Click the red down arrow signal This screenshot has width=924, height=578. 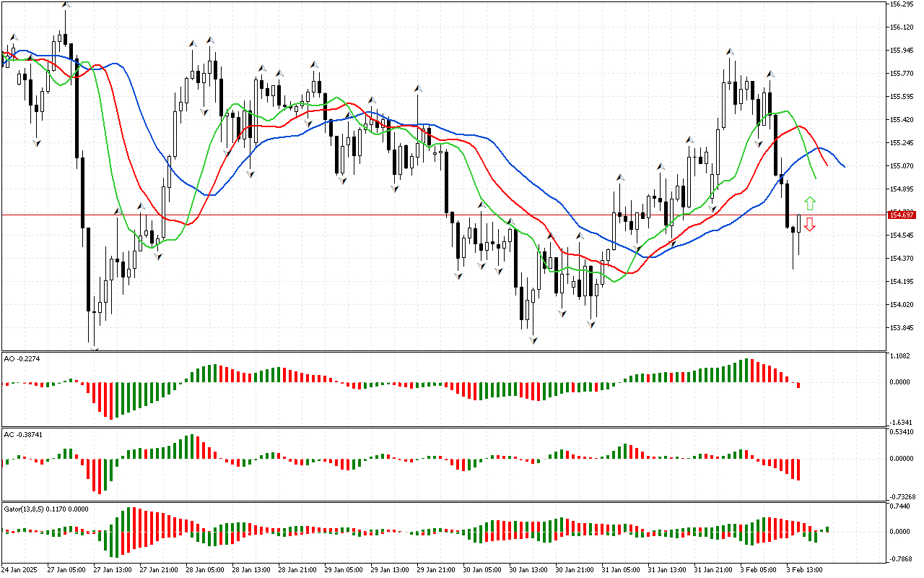tap(810, 225)
